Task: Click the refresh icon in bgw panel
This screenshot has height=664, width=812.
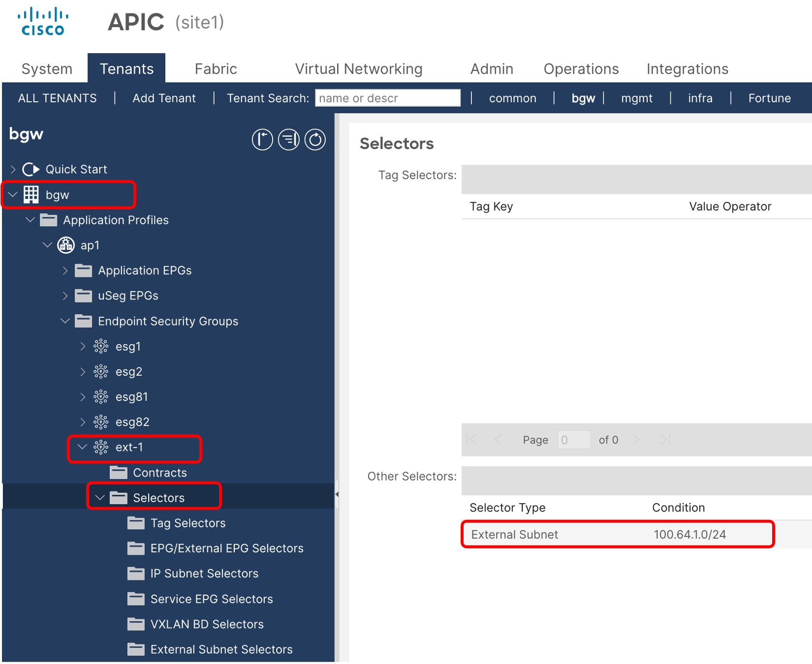Action: coord(315,140)
